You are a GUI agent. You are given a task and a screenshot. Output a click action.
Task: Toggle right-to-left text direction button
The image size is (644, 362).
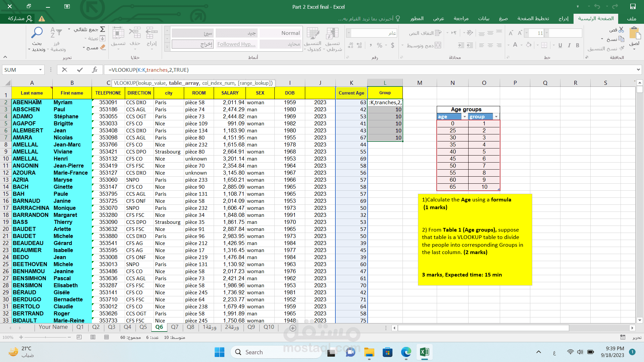[x=454, y=33]
